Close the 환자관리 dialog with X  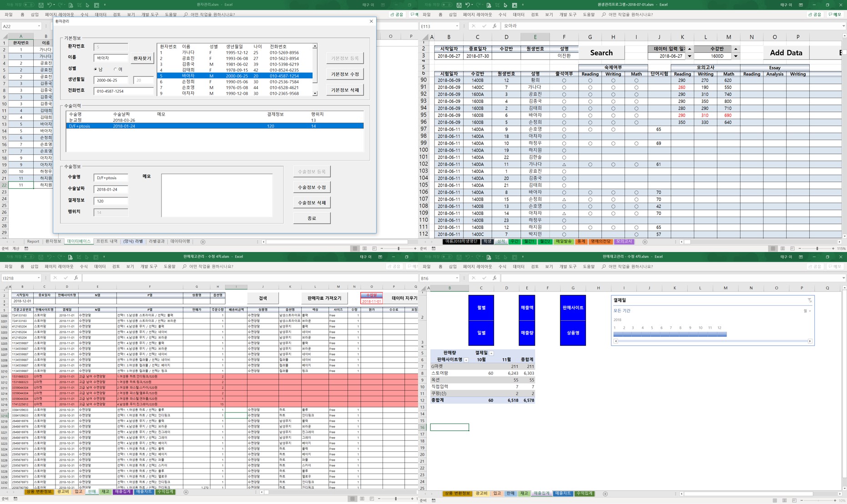(371, 21)
